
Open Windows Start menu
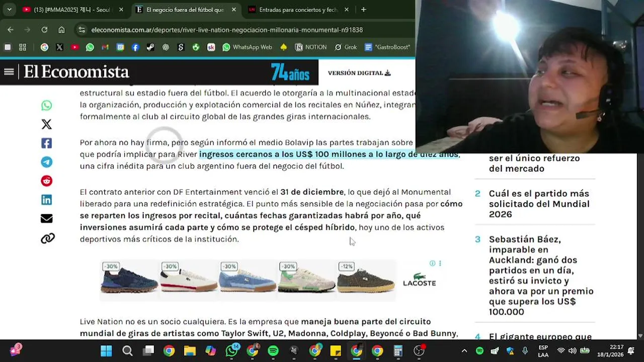coord(106,351)
